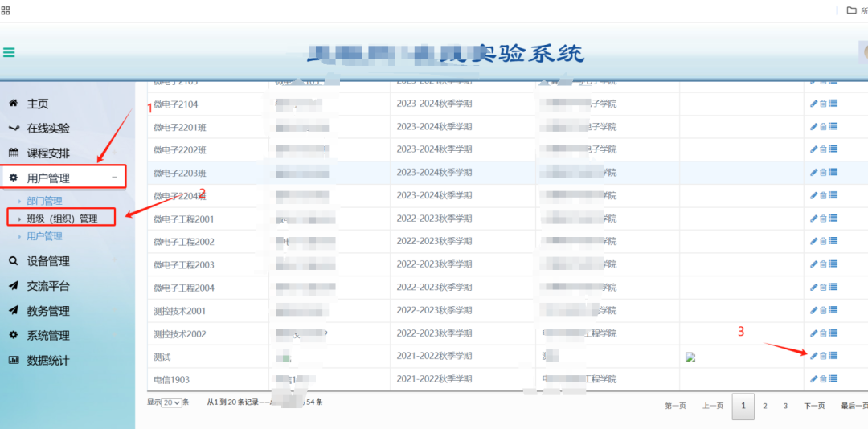Image resolution: width=868 pixels, height=429 pixels.
Task: Click pencil icon for 微电子工程2001
Action: pos(813,219)
